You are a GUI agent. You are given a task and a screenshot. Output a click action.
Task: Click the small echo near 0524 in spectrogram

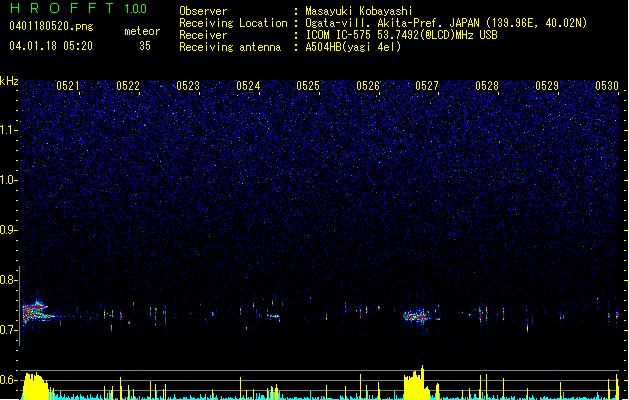[274, 316]
